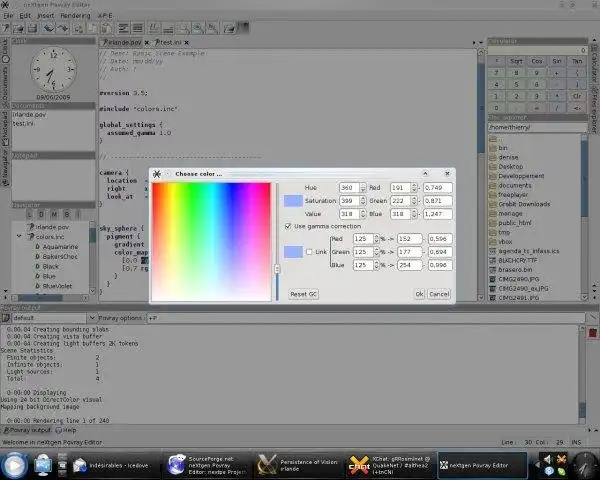Click the Povray options input field
Viewport: 600px width, 480px height.
click(365, 318)
